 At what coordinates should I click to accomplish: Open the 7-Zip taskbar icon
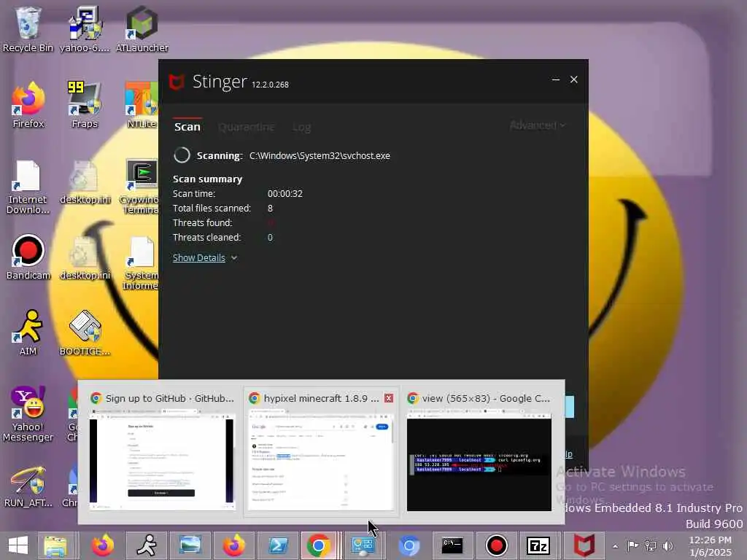(539, 545)
